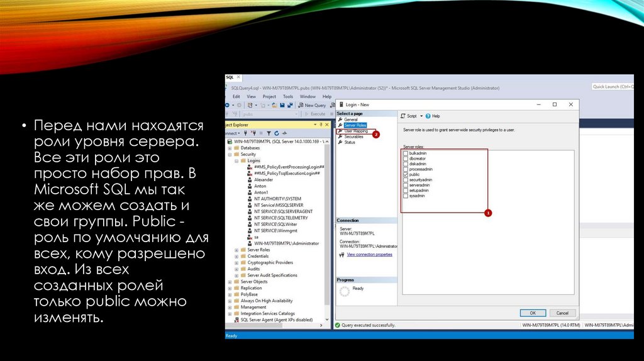Click View connection properties link

(x=369, y=255)
